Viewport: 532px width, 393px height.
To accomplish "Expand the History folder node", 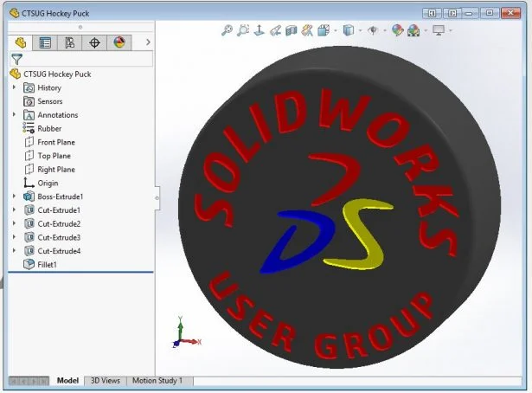I will tap(14, 87).
